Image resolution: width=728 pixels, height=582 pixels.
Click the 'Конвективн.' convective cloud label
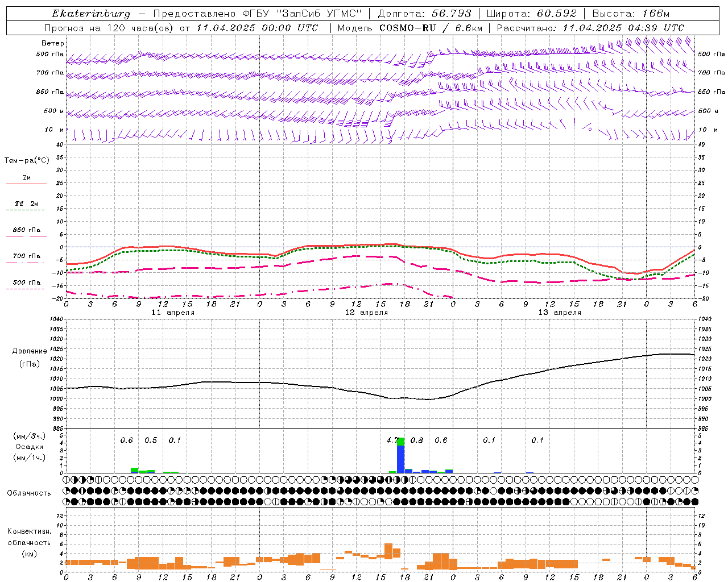(29, 531)
